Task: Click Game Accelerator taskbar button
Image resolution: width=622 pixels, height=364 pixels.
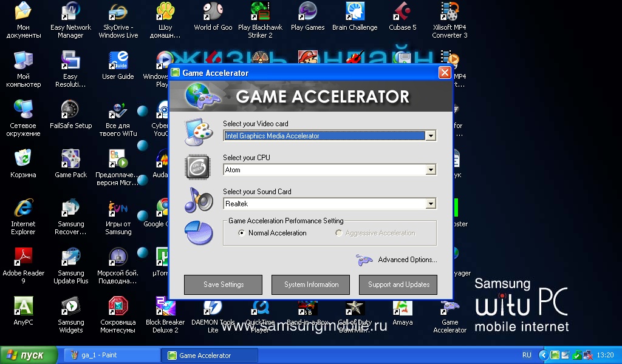Action: 210,356
